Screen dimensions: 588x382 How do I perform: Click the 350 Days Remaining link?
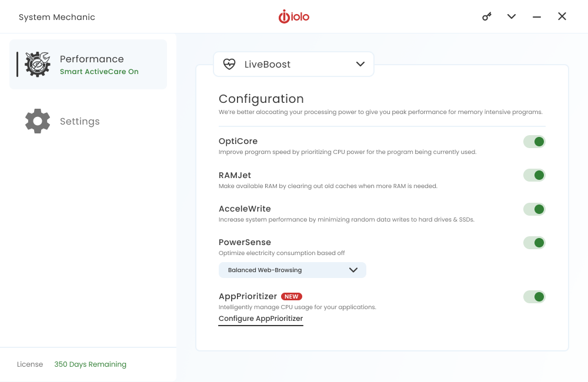tap(90, 364)
